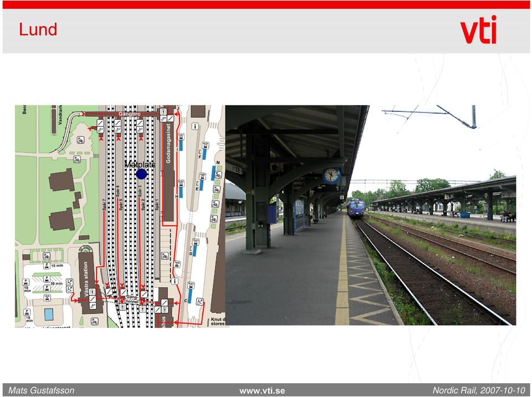This screenshot has width=532, height=397.
Task: Click the 'Spår 3' track label
Action: (140, 191)
